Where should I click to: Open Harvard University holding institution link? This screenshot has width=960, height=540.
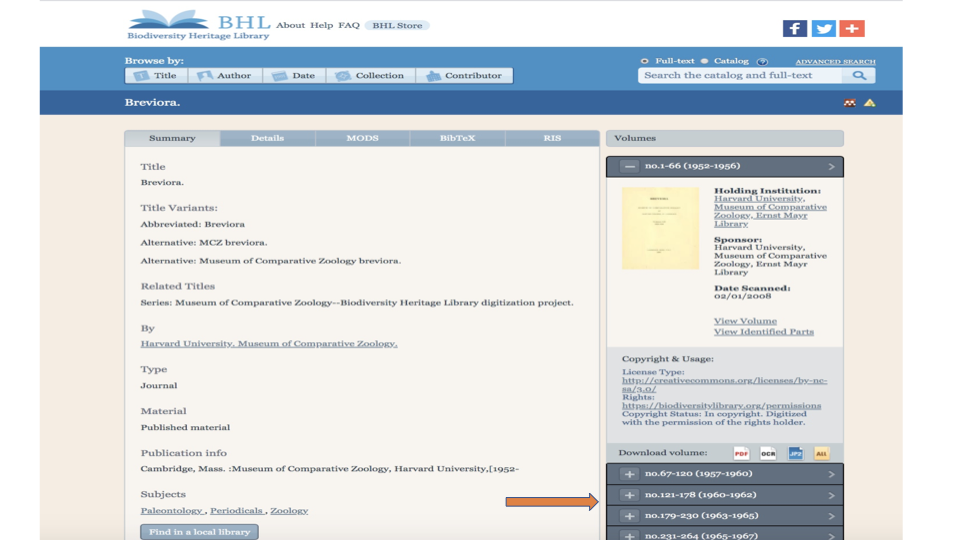click(x=770, y=211)
